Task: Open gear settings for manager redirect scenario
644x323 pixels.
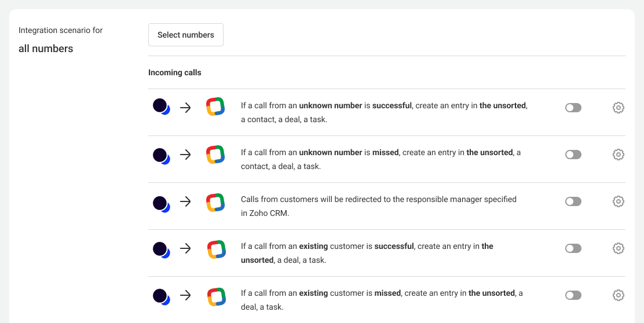Action: coord(618,201)
